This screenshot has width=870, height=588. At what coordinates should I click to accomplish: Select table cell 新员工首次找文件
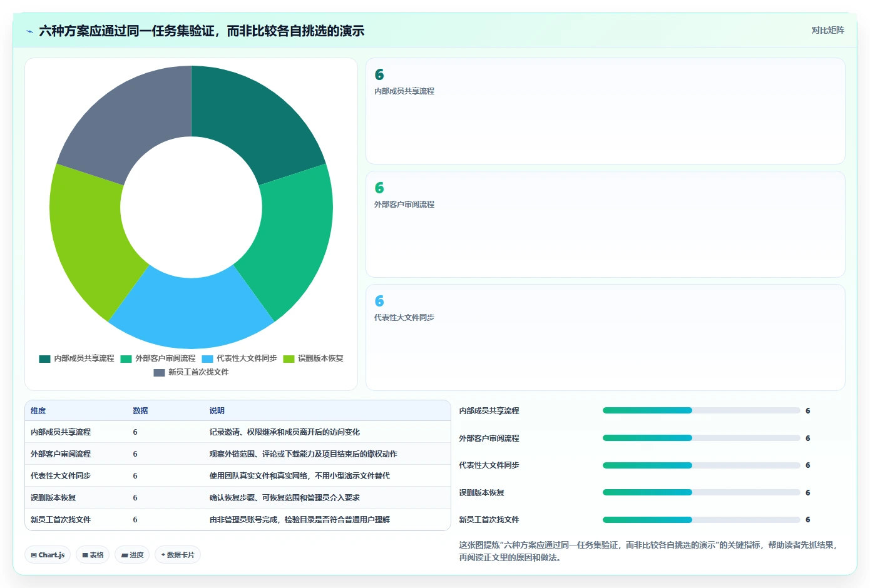click(61, 520)
